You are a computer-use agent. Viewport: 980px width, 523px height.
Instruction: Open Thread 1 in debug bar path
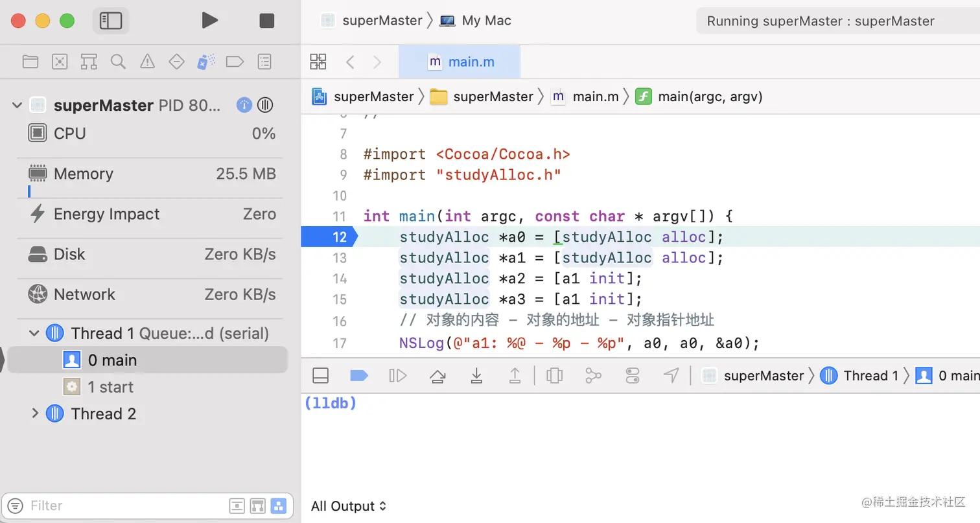[x=859, y=376]
